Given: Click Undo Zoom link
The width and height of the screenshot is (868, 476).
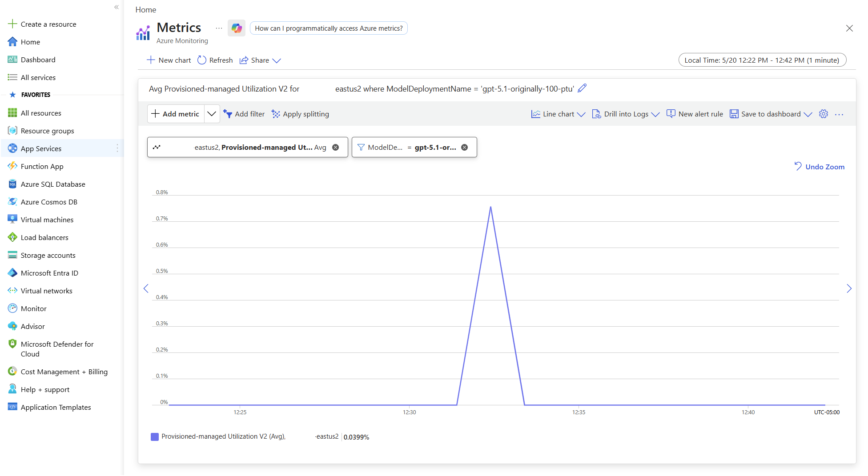Looking at the screenshot, I should 820,167.
